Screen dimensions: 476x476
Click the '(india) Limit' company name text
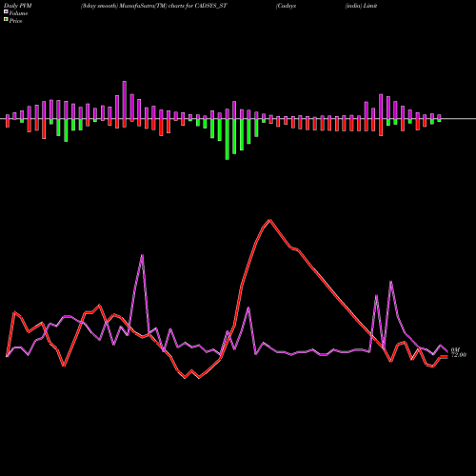pos(361,6)
